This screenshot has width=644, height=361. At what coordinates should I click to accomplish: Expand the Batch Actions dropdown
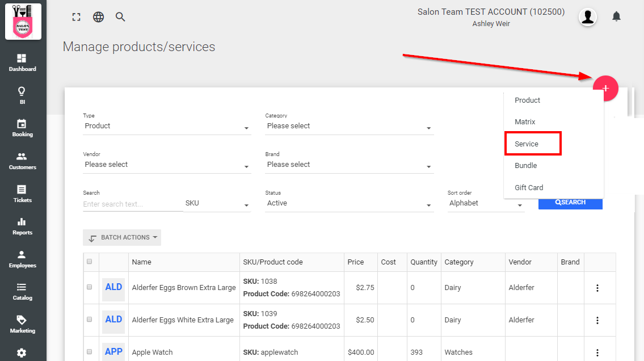pos(122,238)
